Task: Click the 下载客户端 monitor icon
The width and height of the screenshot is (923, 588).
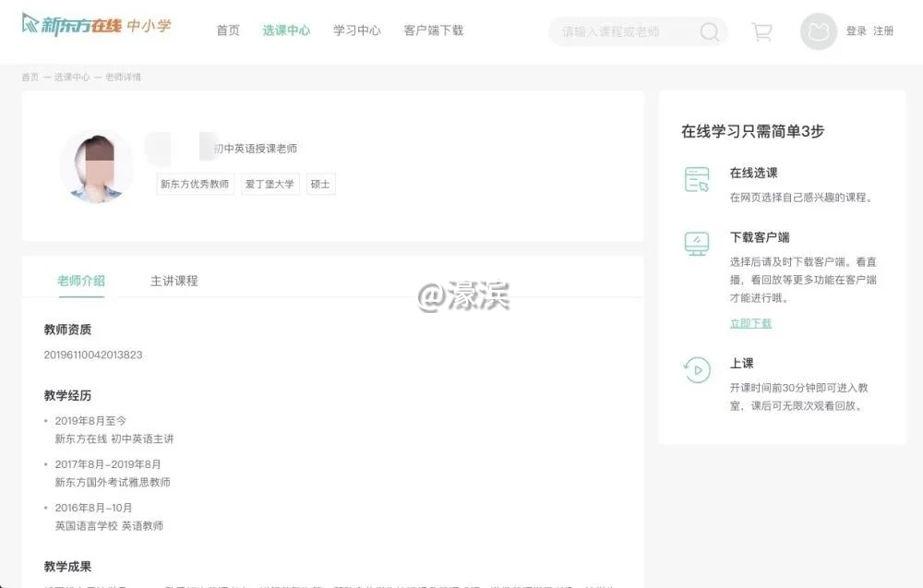Action: click(x=697, y=244)
